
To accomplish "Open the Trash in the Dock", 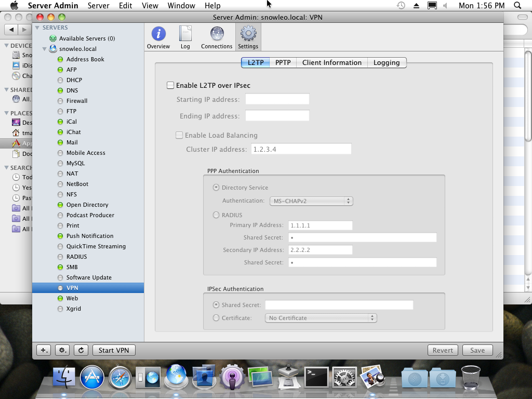I will click(x=471, y=377).
